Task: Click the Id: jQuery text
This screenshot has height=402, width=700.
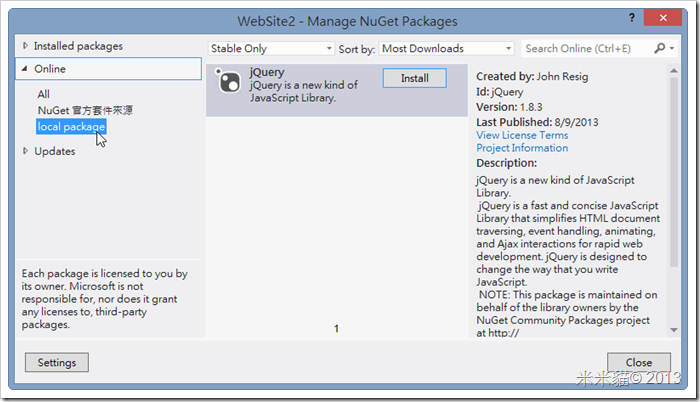Action: point(500,92)
